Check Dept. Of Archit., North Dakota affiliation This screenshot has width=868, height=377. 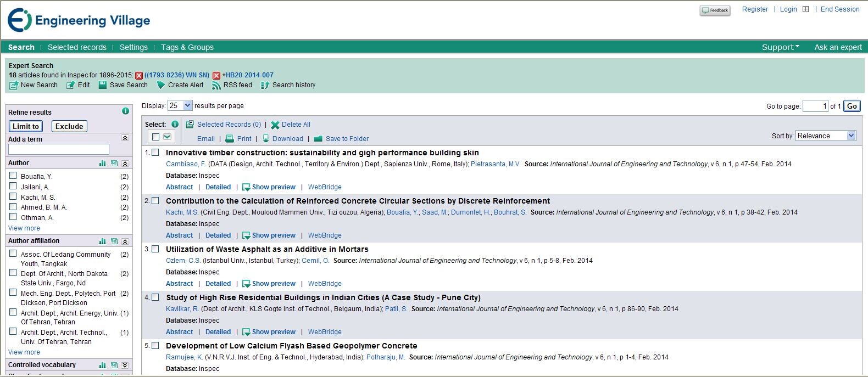13,273
